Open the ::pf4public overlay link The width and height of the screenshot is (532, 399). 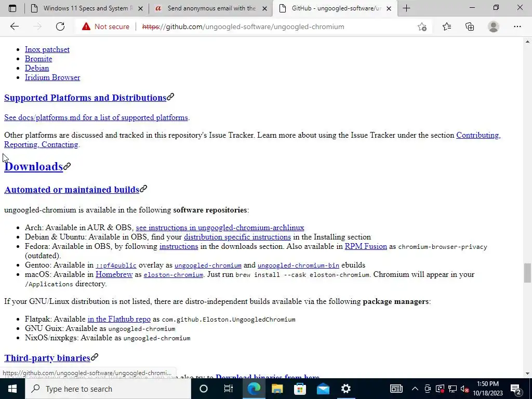tap(116, 265)
